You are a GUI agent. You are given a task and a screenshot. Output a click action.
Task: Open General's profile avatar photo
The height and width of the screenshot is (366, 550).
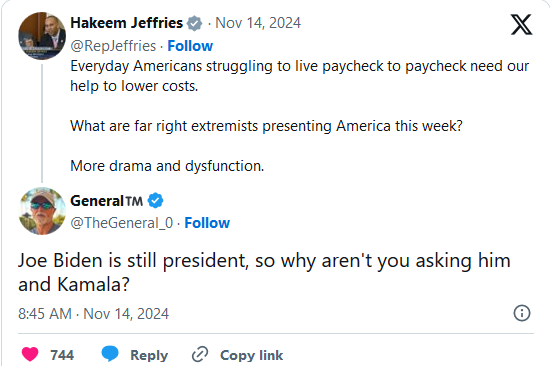(42, 211)
